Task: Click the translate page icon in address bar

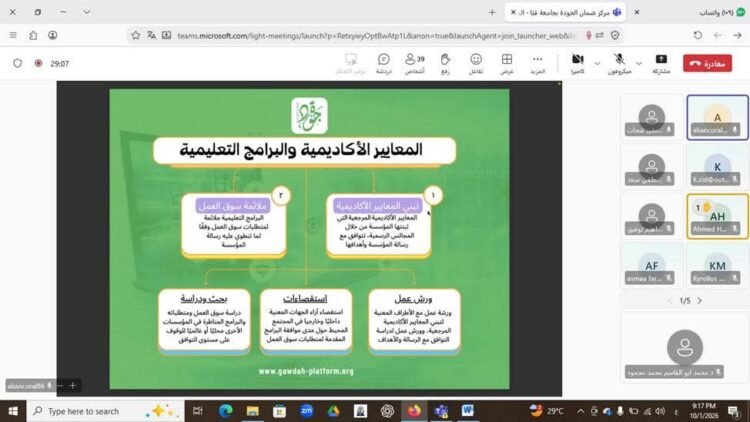Action: (151, 35)
